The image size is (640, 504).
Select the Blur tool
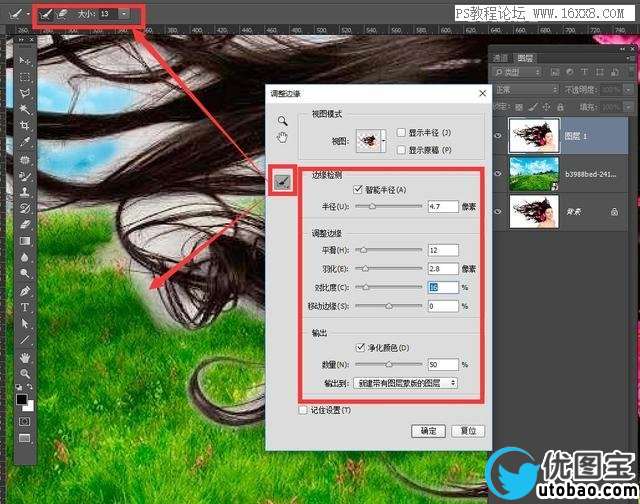(x=24, y=257)
